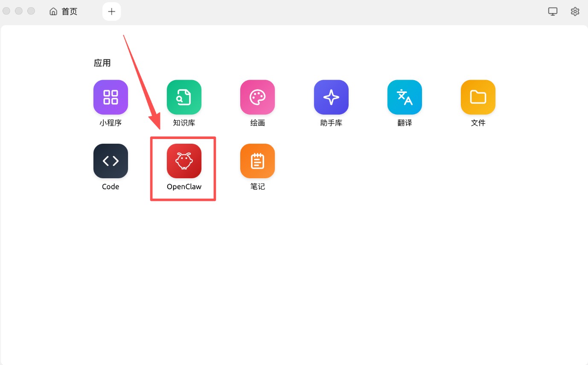Image resolution: width=588 pixels, height=365 pixels.
Task: Open the OpenClaw app
Action: click(183, 161)
